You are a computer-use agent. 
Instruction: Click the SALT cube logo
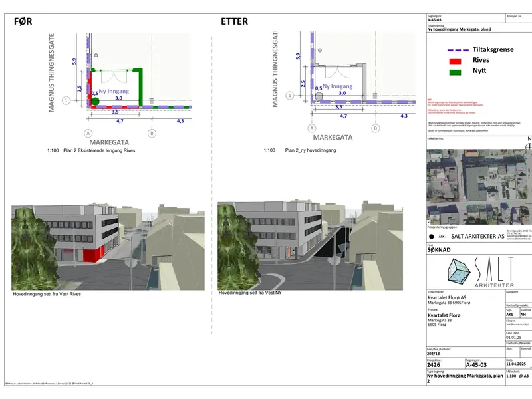pos(459,271)
